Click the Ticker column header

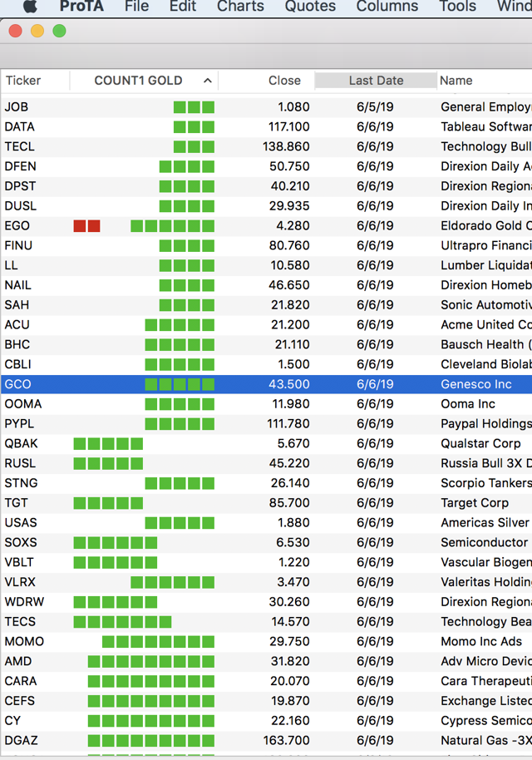(x=23, y=81)
